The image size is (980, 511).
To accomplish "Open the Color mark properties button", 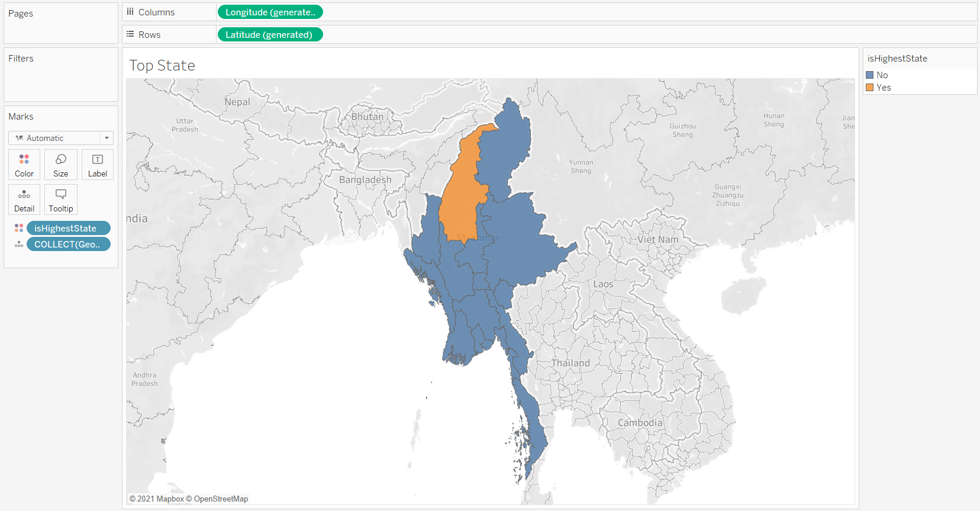I will click(x=24, y=165).
